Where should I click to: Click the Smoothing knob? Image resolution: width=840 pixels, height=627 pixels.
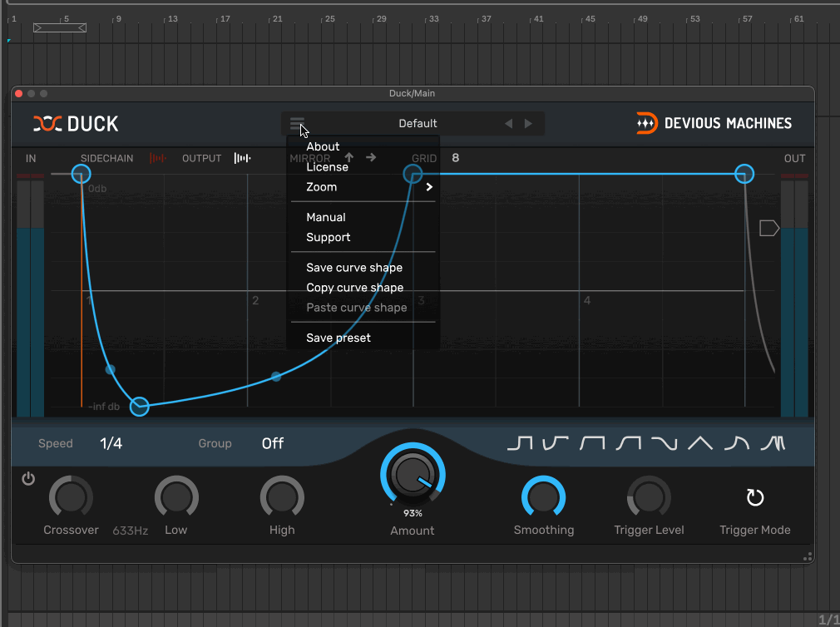coord(543,497)
